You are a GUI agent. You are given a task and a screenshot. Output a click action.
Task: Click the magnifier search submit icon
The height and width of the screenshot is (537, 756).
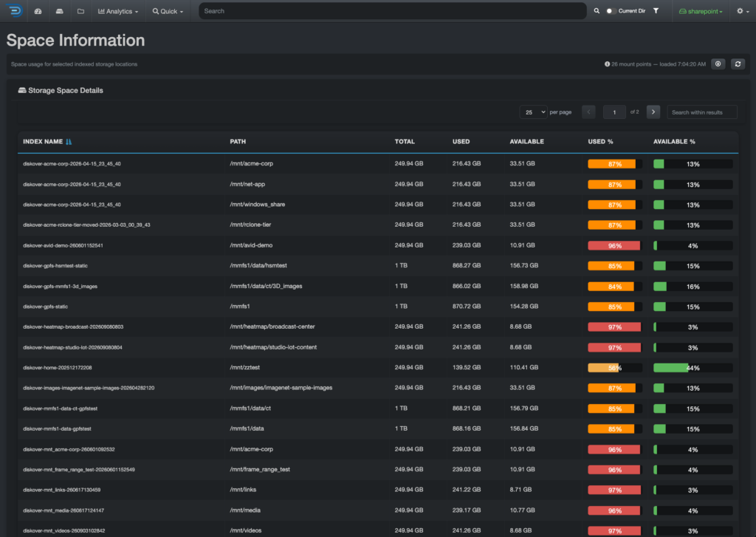597,10
